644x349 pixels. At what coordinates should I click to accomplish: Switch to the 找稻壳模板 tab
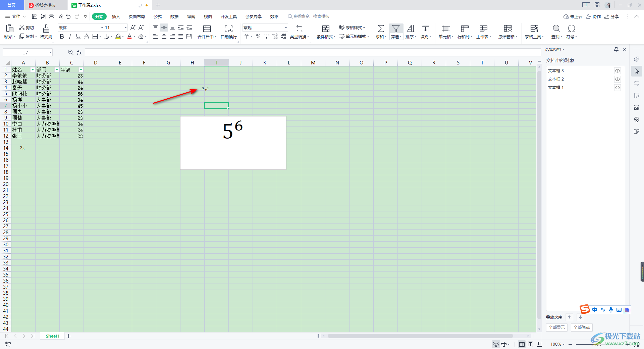tap(45, 5)
